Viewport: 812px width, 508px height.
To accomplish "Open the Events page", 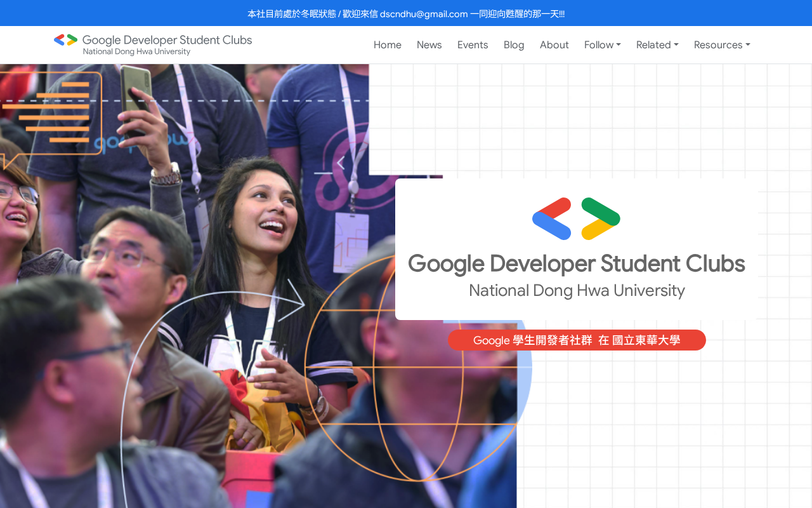I will [473, 44].
